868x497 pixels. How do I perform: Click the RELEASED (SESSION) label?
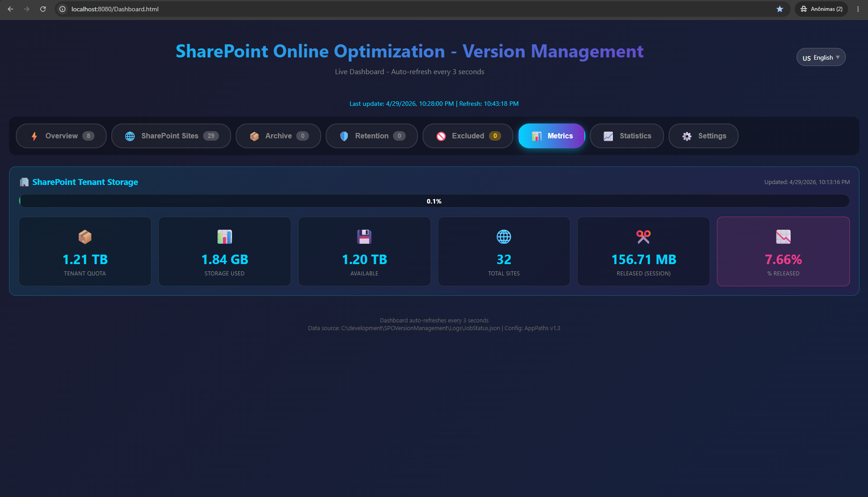644,274
